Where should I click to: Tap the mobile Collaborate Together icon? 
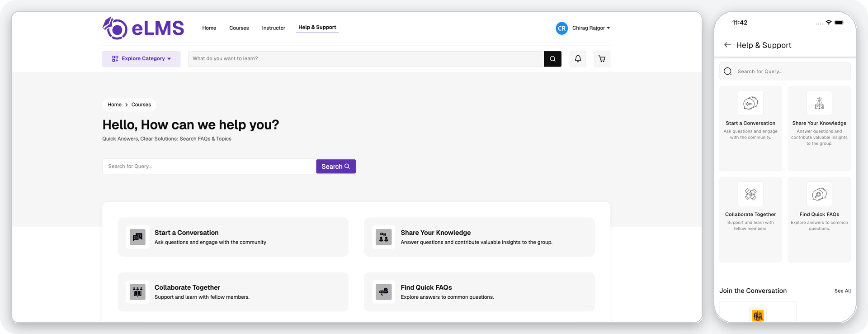tap(750, 194)
